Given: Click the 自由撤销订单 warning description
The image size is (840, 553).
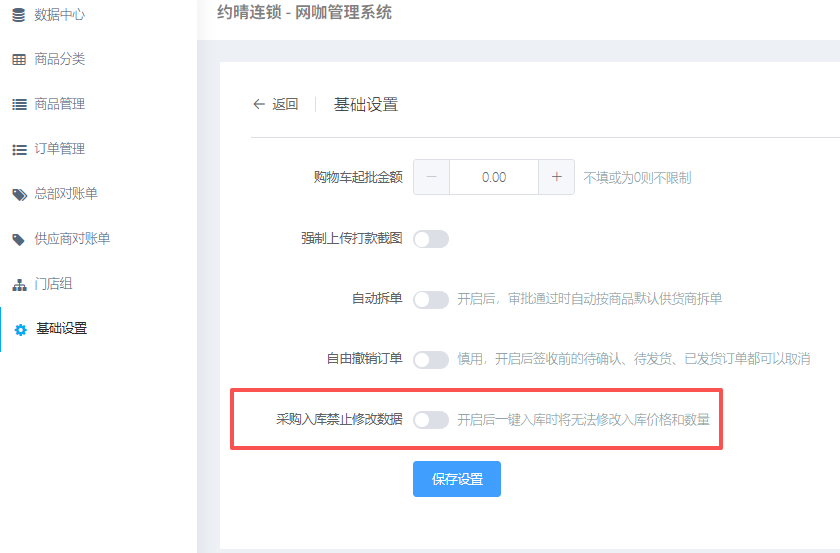Looking at the screenshot, I should (634, 359).
